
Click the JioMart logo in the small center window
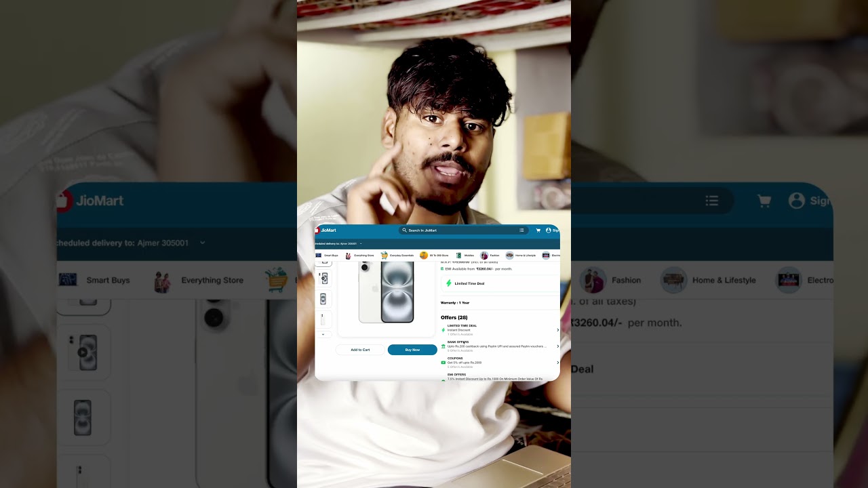(325, 230)
